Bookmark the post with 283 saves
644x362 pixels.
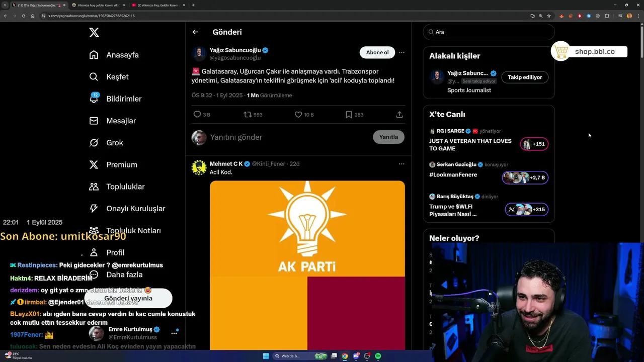pyautogui.click(x=354, y=115)
